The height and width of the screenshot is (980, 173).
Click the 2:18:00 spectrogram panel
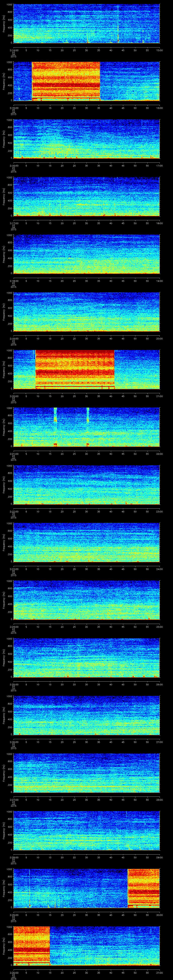click(86, 254)
